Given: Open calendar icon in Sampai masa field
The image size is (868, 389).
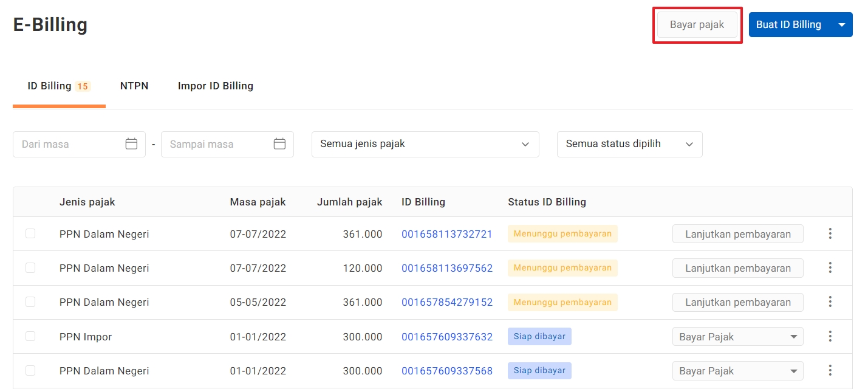Looking at the screenshot, I should (279, 144).
